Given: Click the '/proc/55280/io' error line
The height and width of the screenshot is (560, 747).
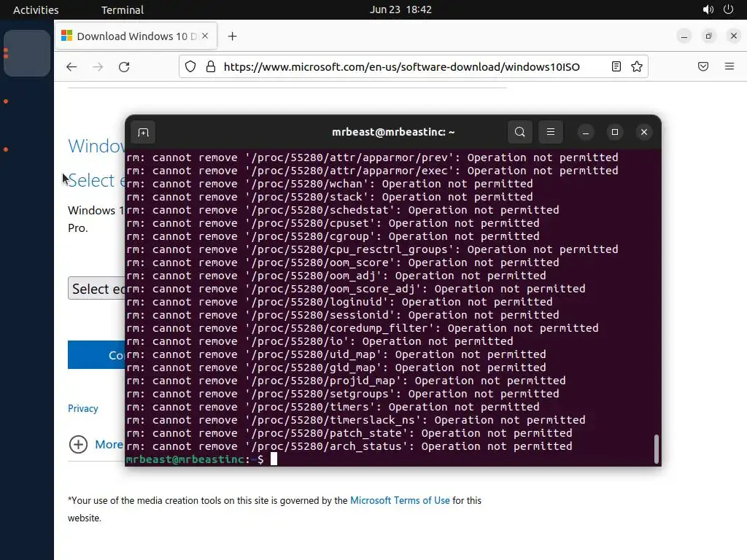Looking at the screenshot, I should click(x=320, y=341).
